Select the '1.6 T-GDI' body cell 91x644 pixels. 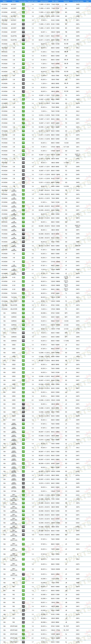tap(66, 147)
